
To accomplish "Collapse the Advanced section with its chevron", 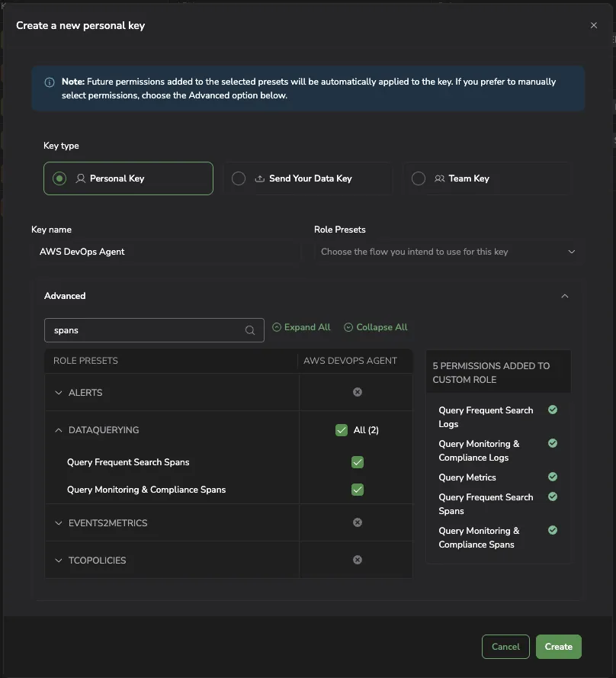I will click(x=565, y=296).
